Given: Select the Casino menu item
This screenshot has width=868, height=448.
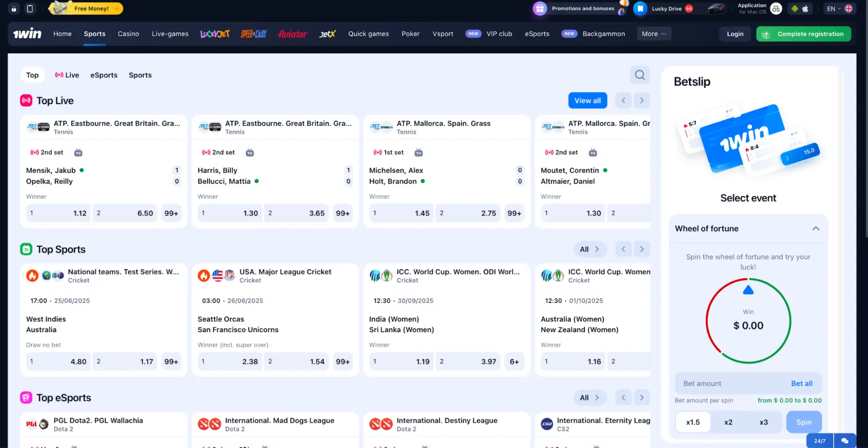Looking at the screenshot, I should 129,34.
